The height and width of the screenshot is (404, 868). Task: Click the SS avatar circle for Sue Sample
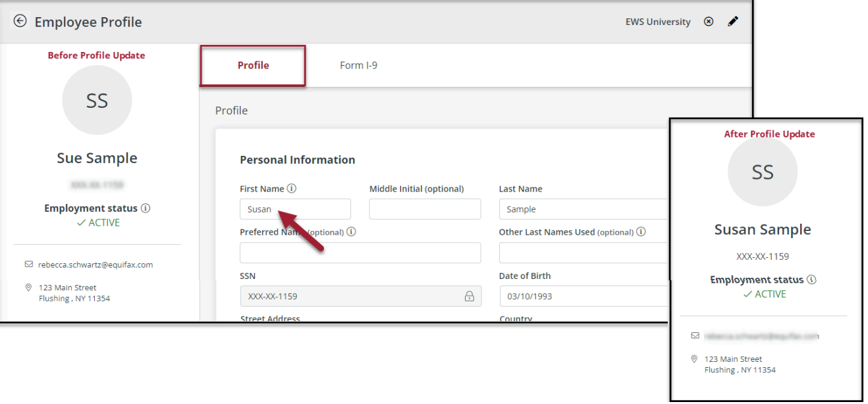(97, 100)
